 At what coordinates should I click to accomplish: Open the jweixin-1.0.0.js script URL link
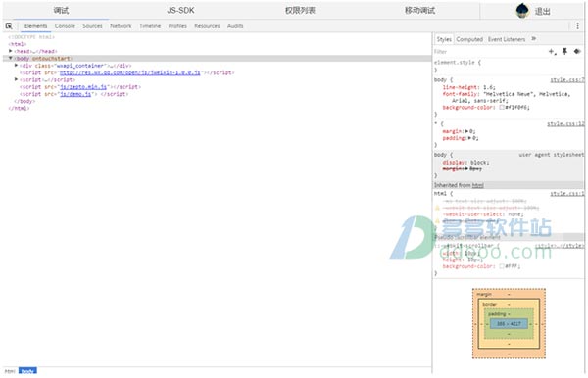[130, 72]
